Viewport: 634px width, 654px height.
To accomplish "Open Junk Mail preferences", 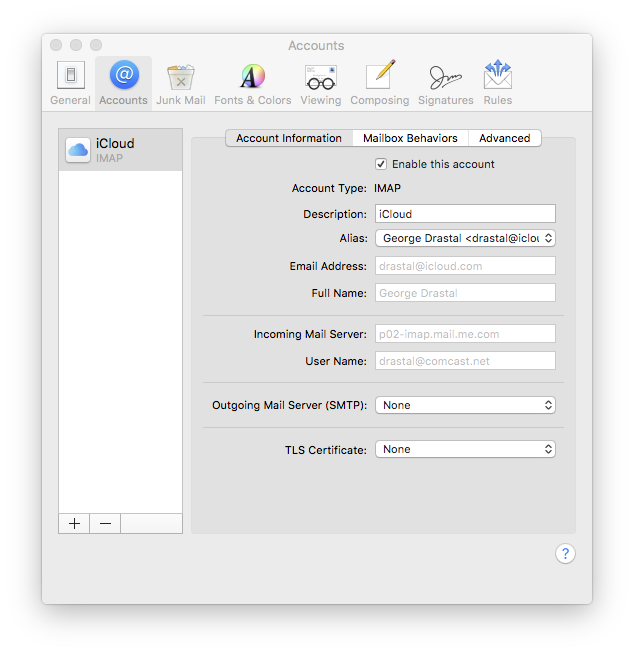I will click(x=181, y=83).
